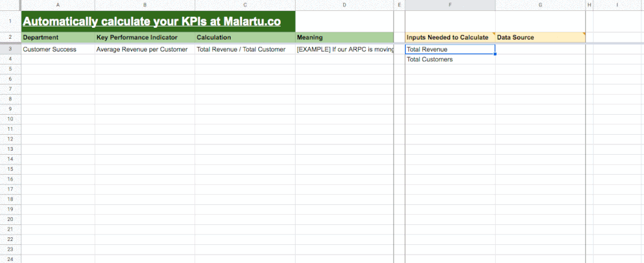This screenshot has width=644, height=263.
Task: Click the Customer Success cell
Action: tap(58, 49)
